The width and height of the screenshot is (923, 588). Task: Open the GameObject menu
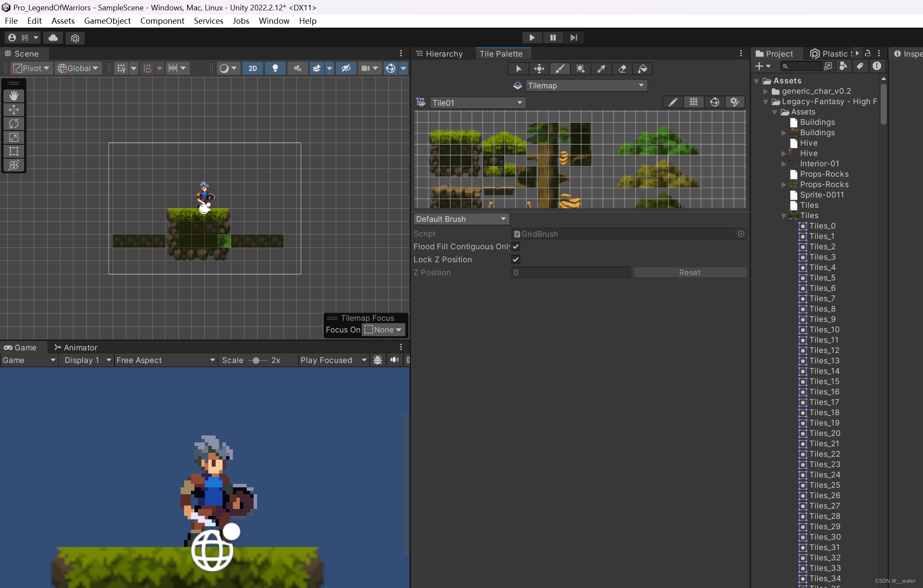click(x=107, y=21)
